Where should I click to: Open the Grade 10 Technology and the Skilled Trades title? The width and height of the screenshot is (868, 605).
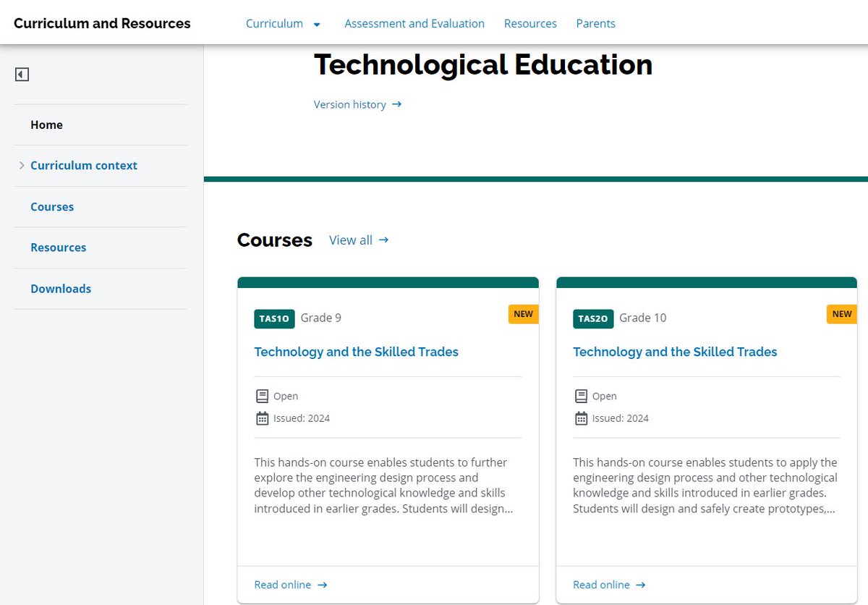pyautogui.click(x=675, y=352)
